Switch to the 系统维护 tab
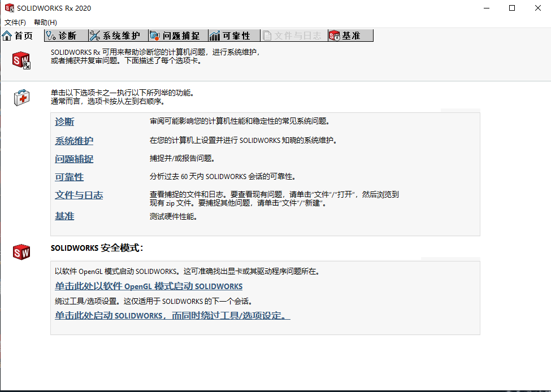This screenshot has height=392, width=551. pos(119,36)
